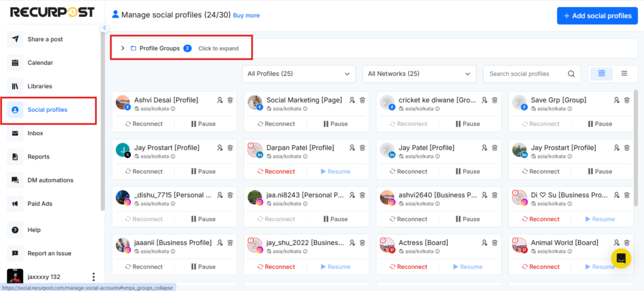This screenshot has height=291, width=644.
Task: Click trash icon on Actress board card
Action: [x=494, y=243]
